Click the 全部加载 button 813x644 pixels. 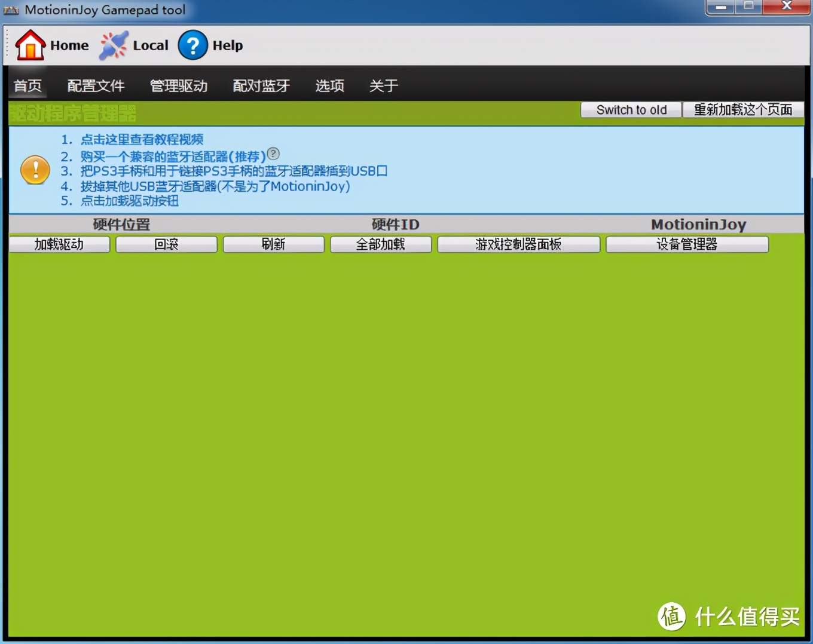tap(381, 244)
